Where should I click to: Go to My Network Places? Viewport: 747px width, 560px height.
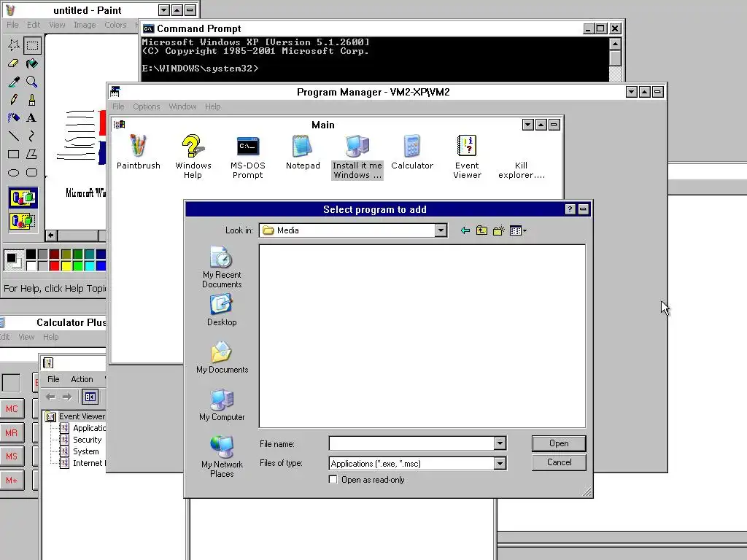click(222, 456)
